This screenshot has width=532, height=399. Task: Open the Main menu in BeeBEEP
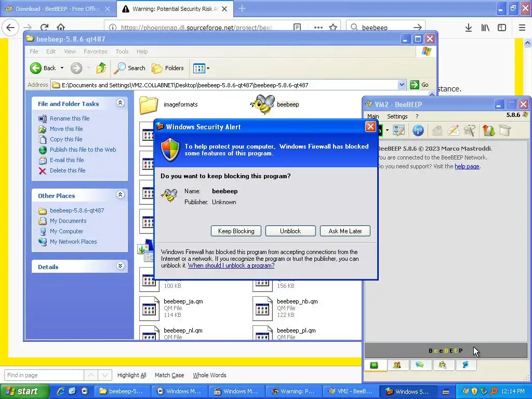click(x=373, y=116)
